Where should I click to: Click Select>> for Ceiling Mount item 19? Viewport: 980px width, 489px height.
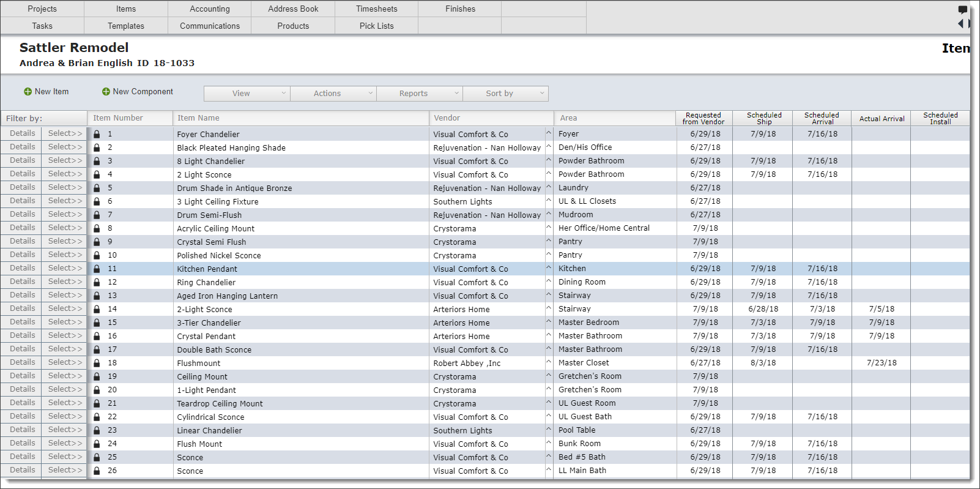[x=65, y=376]
